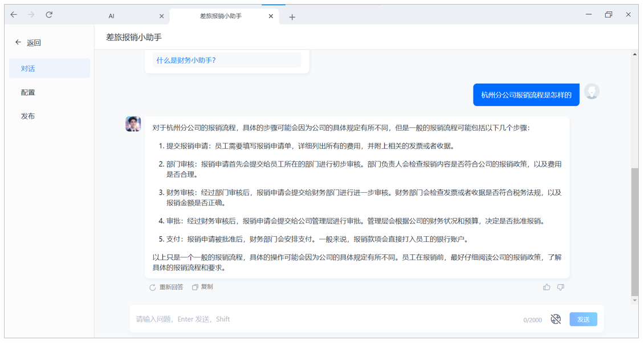Focus the 请输入问题 input field

point(324,319)
